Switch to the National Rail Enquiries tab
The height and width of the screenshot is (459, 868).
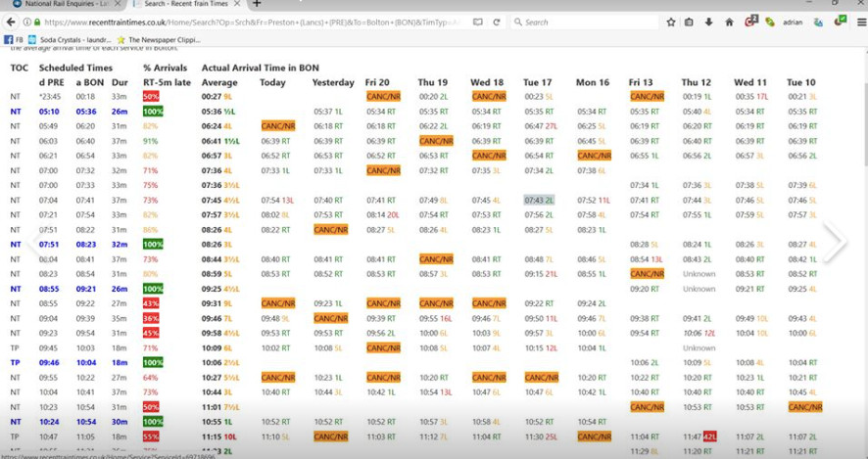point(61,4)
